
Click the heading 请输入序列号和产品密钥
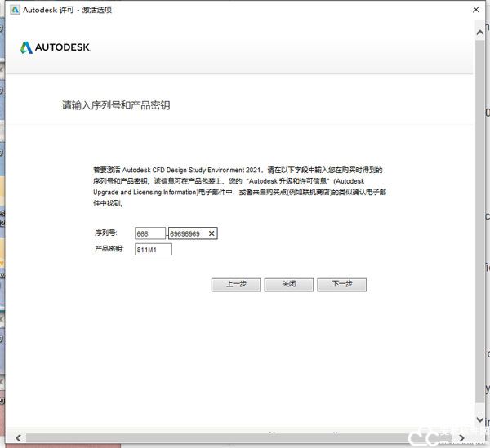click(x=116, y=105)
